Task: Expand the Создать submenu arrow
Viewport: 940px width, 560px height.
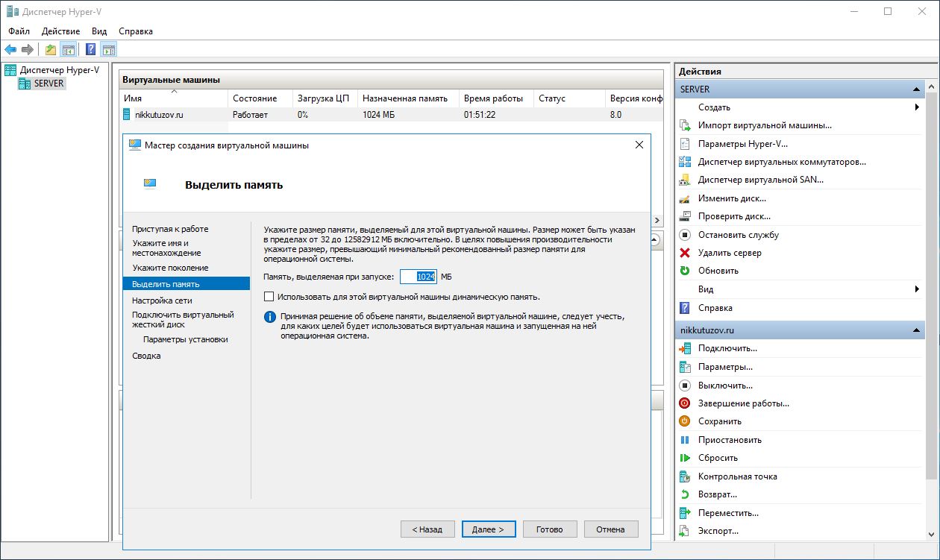Action: 916,107
